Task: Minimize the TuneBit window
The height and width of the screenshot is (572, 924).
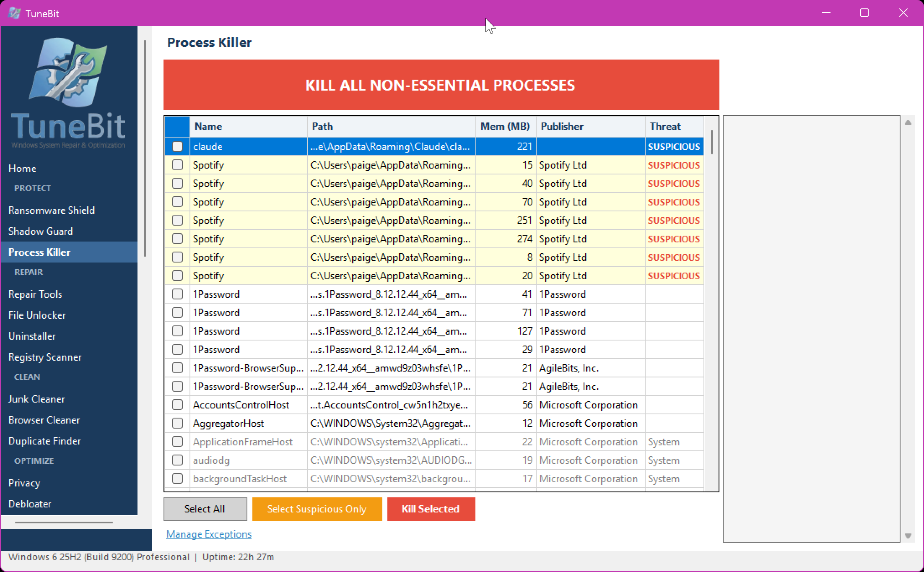Action: (x=826, y=13)
